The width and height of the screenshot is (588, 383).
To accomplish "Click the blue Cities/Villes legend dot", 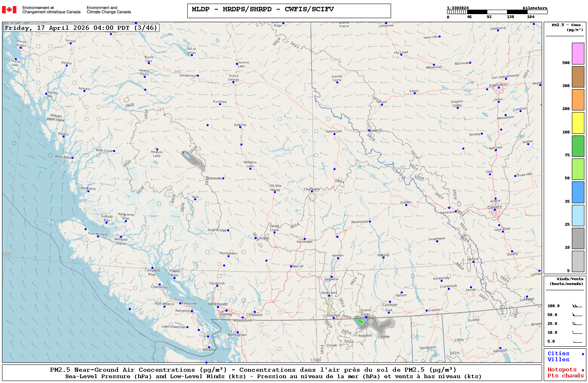I will tap(583, 354).
